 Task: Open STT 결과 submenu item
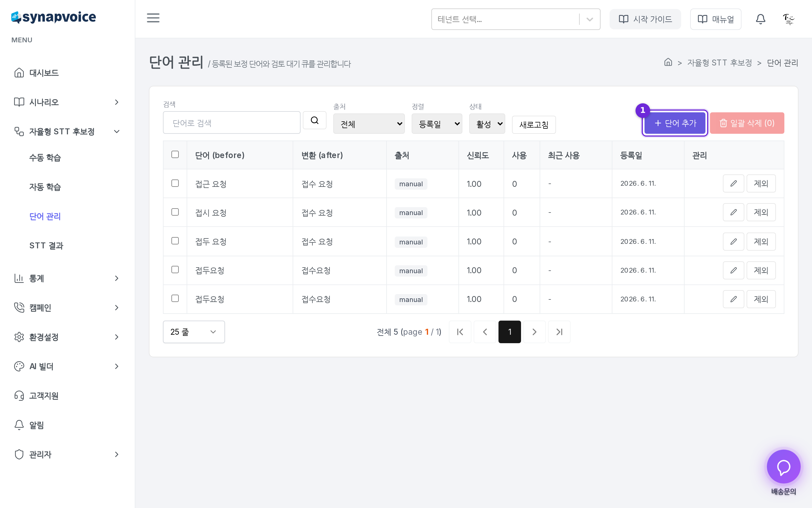[46, 246]
